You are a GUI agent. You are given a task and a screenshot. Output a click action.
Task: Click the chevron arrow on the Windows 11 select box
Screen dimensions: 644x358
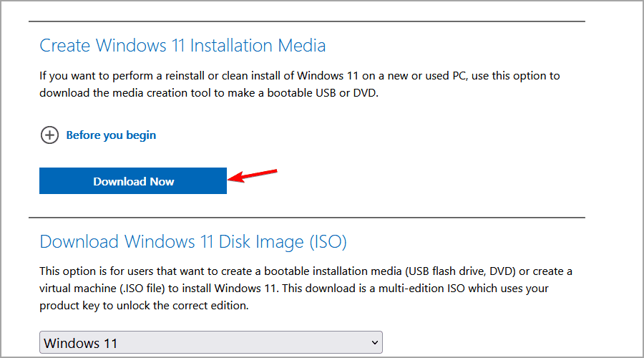[374, 343]
